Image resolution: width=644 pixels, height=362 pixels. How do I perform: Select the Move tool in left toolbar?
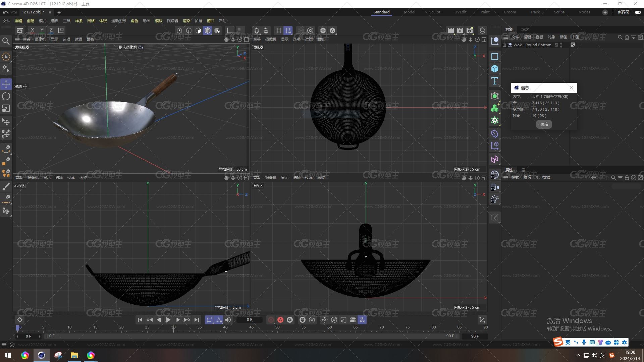pos(6,84)
